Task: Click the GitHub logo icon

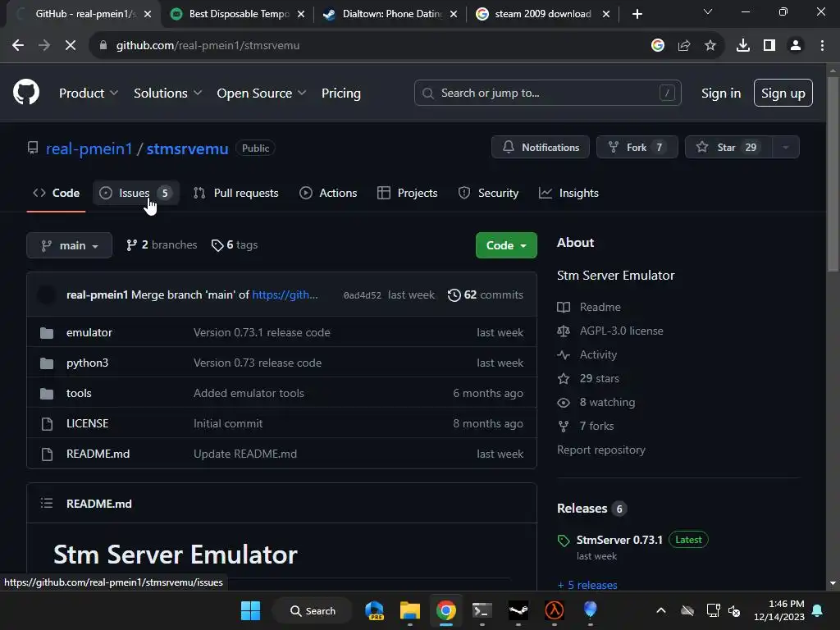Action: [x=25, y=92]
